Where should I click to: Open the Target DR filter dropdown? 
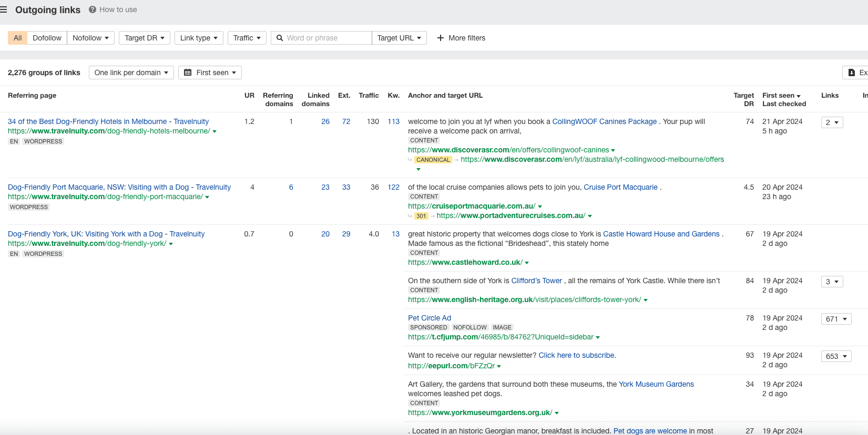click(x=145, y=38)
